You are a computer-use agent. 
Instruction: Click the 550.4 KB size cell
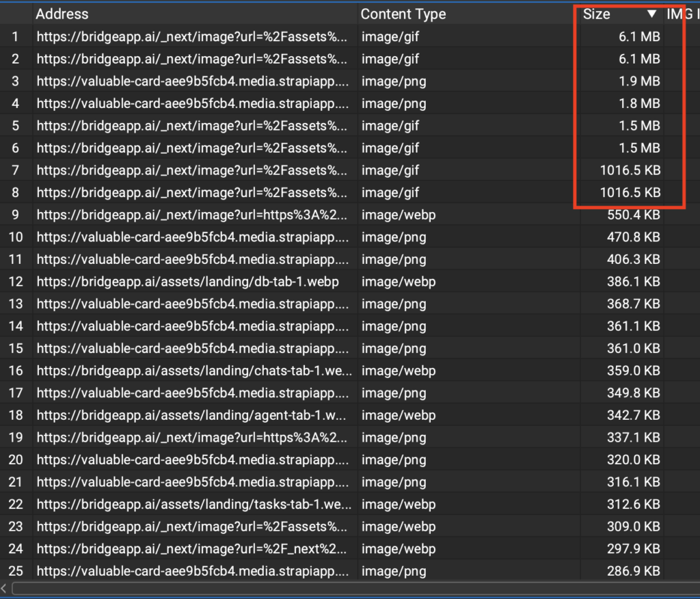[x=633, y=215]
